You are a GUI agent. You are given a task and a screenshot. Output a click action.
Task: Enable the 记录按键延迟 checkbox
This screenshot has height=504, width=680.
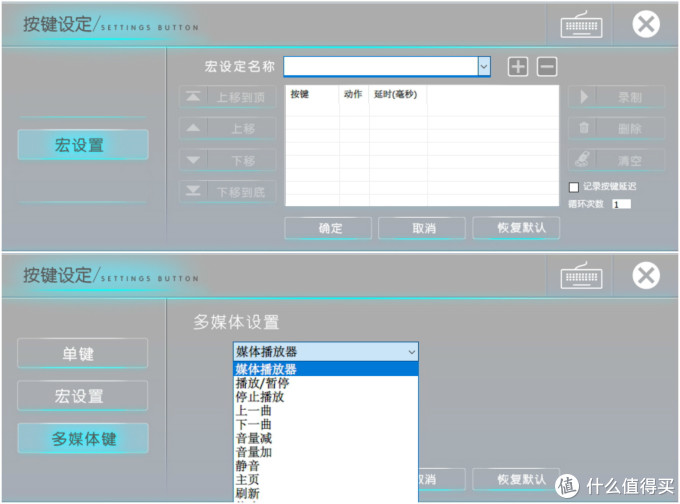coord(574,187)
